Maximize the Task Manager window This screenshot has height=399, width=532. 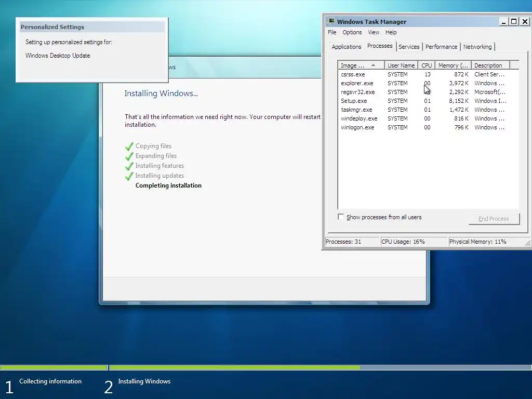(x=514, y=22)
